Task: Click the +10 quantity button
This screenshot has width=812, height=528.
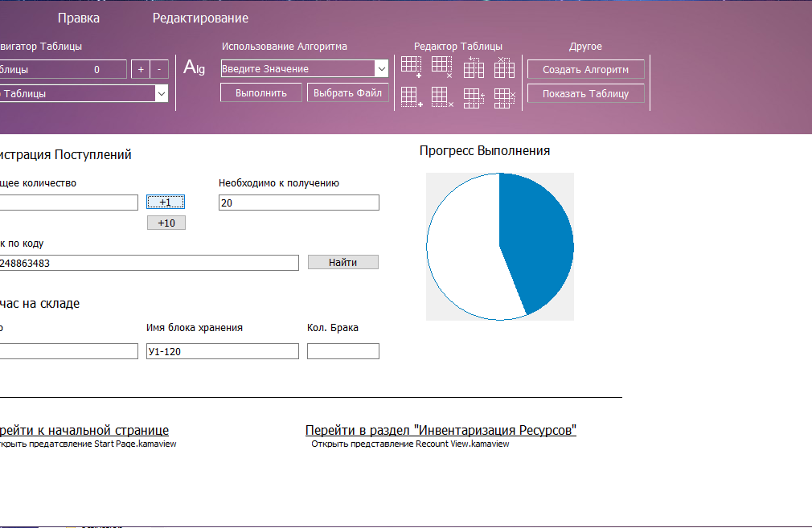Action: (166, 223)
